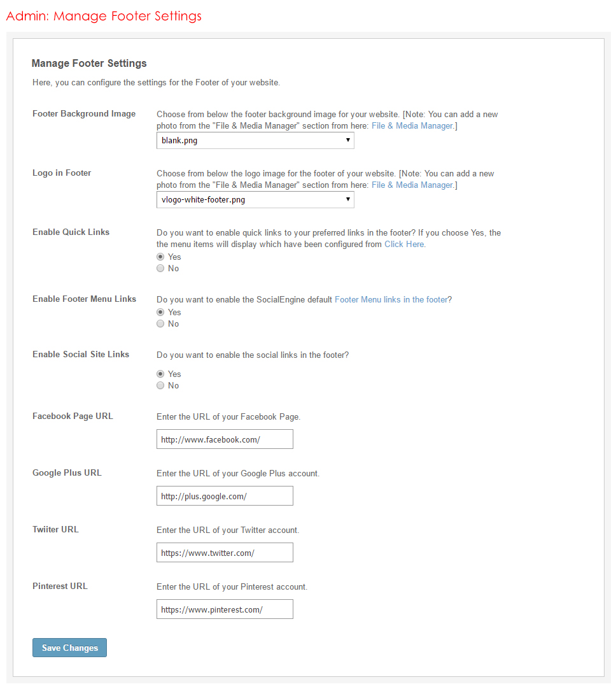Disable social site links with No
The width and height of the screenshot is (616, 689).
[x=160, y=386]
